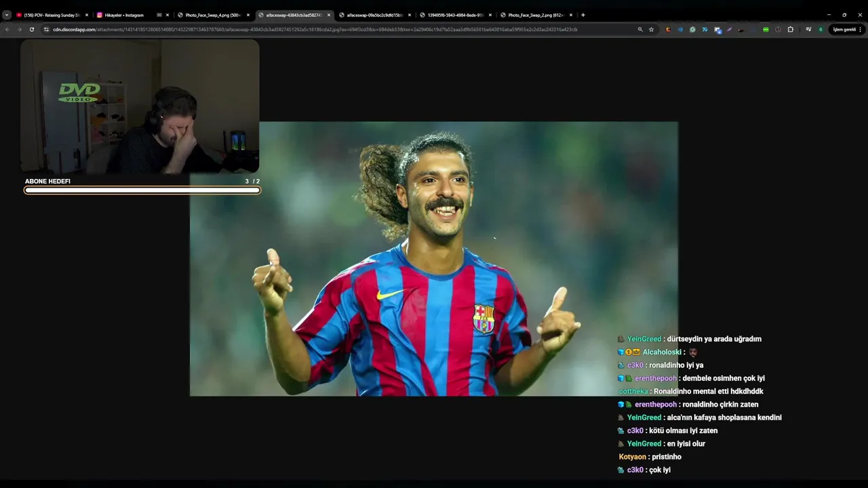Open the media control toolbar icon
The image size is (868, 488).
click(808, 29)
